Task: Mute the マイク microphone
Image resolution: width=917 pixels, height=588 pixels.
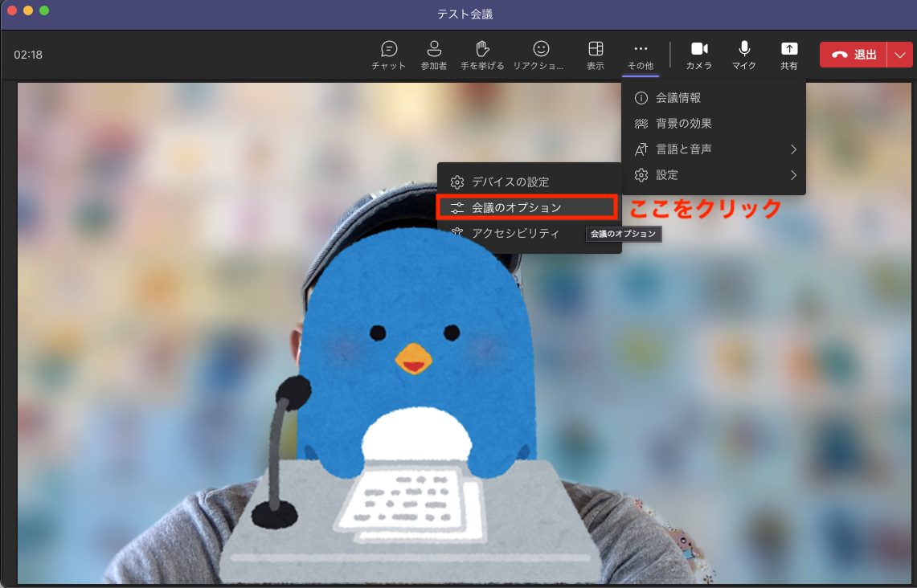Action: coord(743,55)
